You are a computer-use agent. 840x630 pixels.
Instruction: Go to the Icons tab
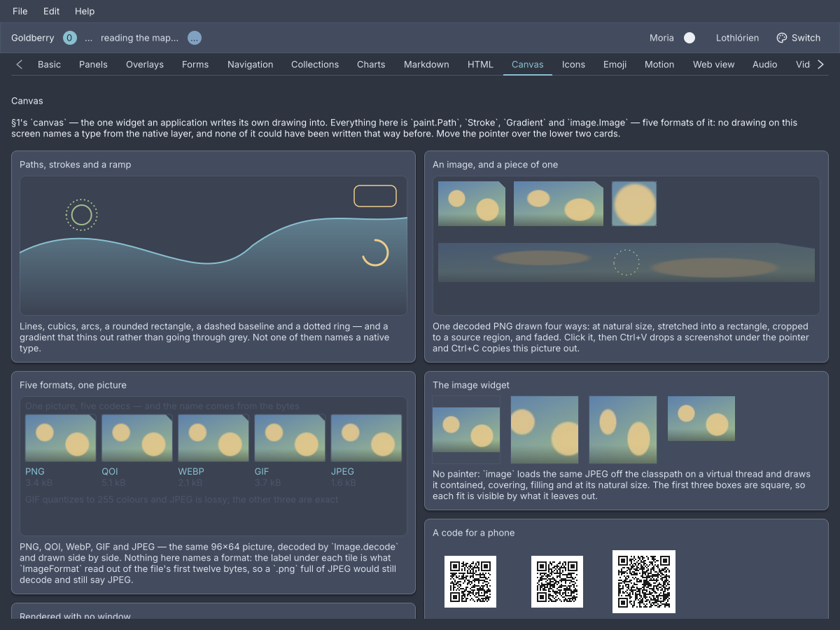(573, 64)
